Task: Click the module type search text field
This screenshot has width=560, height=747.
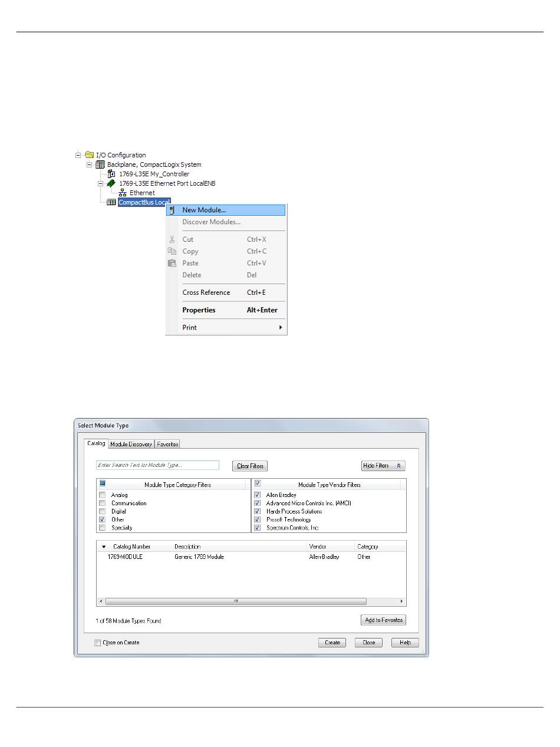Action: 157,465
